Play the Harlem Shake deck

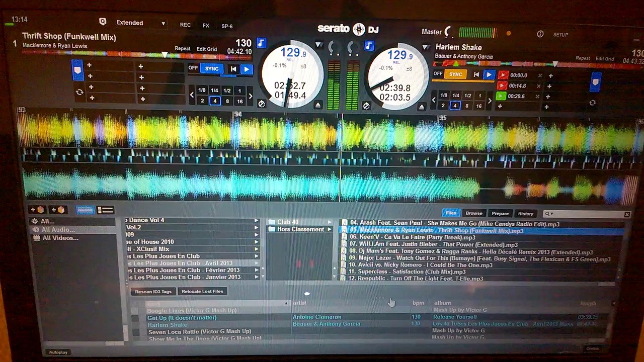pos(489,75)
